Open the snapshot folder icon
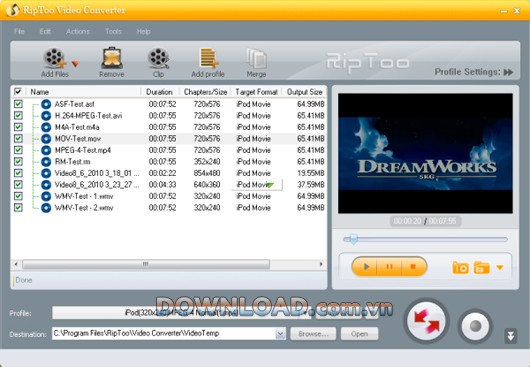The height and width of the screenshot is (367, 530). pyautogui.click(x=482, y=267)
